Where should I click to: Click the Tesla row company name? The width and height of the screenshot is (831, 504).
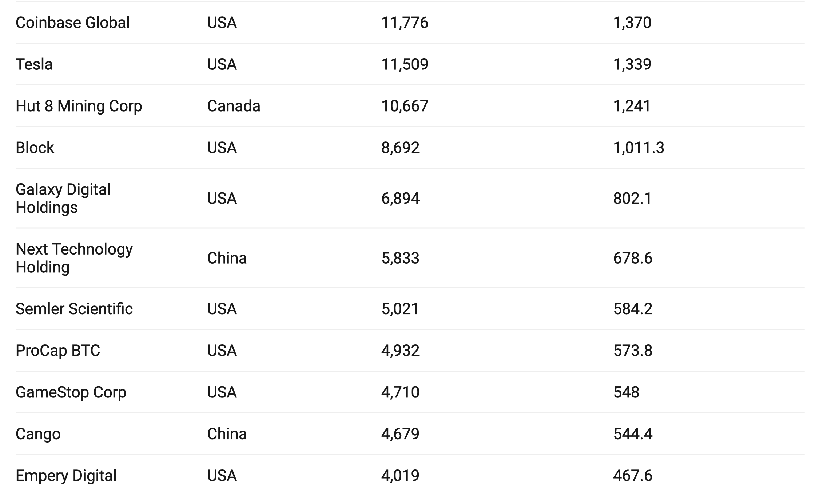pos(34,64)
